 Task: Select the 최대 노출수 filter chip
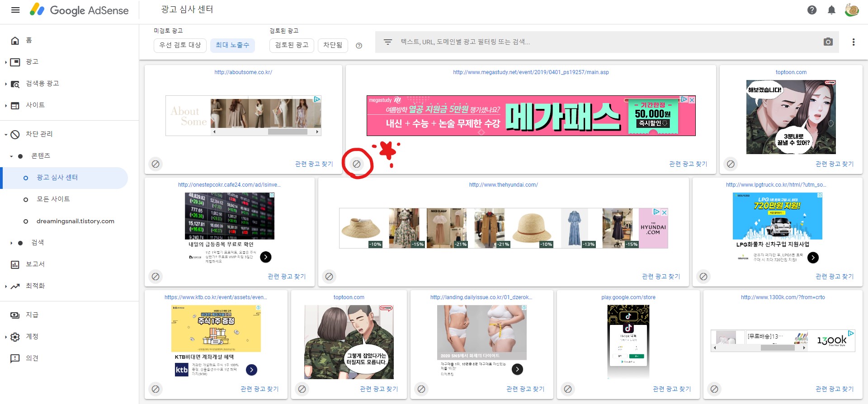232,45
